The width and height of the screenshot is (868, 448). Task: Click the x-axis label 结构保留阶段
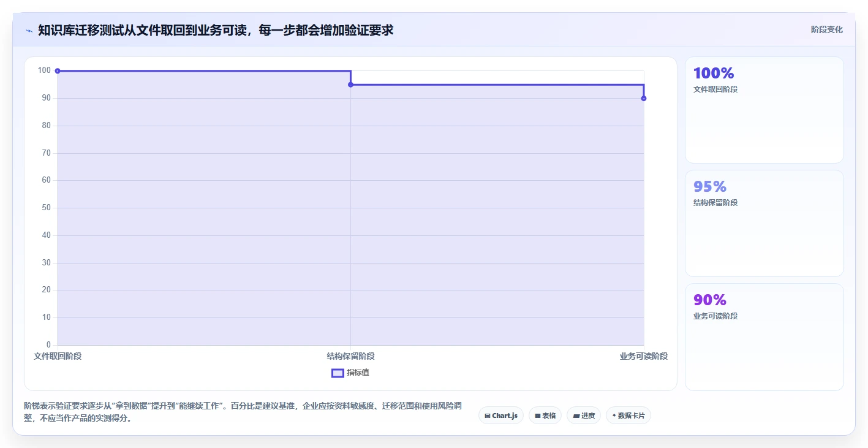coord(350,356)
